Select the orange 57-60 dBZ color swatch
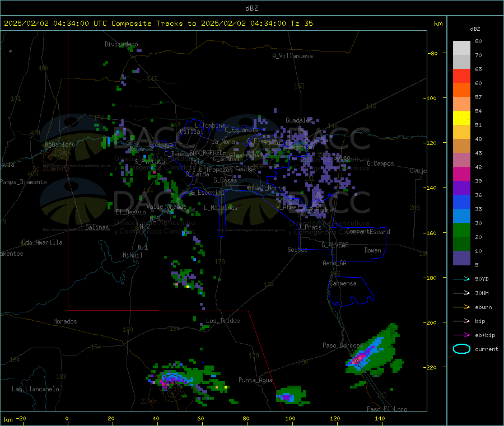Screen dimensions: 504x426 pos(461,90)
